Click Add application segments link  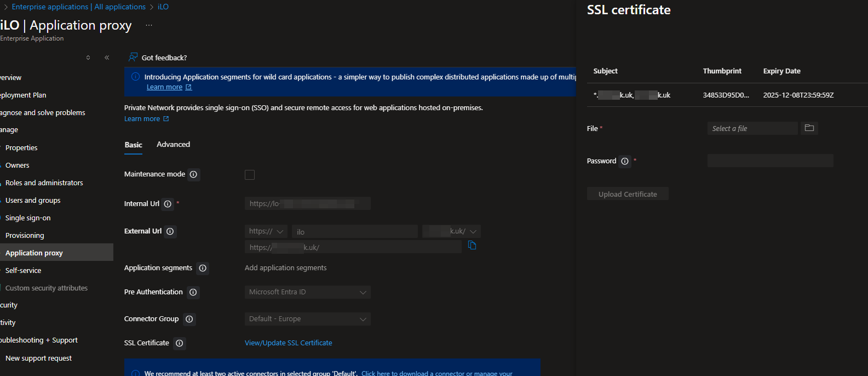point(285,268)
